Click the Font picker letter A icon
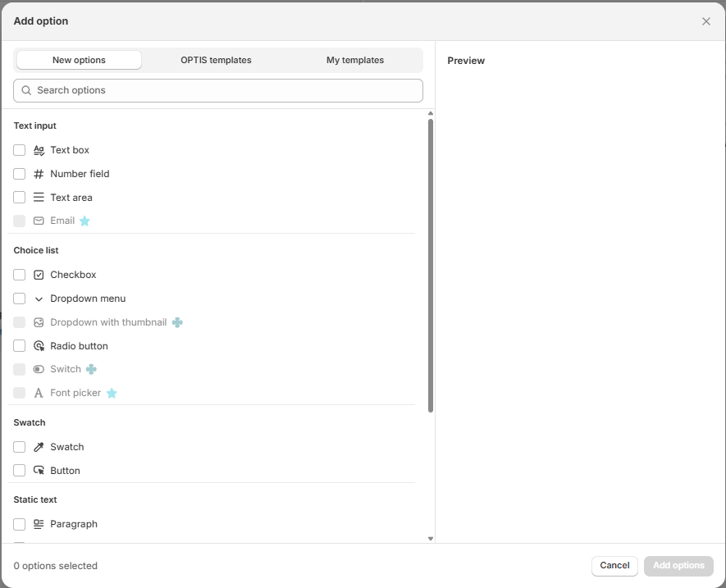This screenshot has width=726, height=588. click(39, 393)
